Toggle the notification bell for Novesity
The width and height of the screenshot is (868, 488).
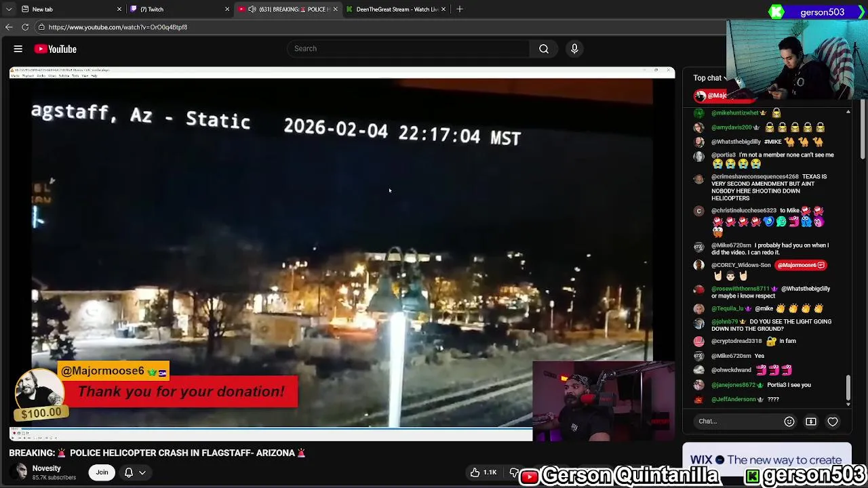pyautogui.click(x=128, y=472)
